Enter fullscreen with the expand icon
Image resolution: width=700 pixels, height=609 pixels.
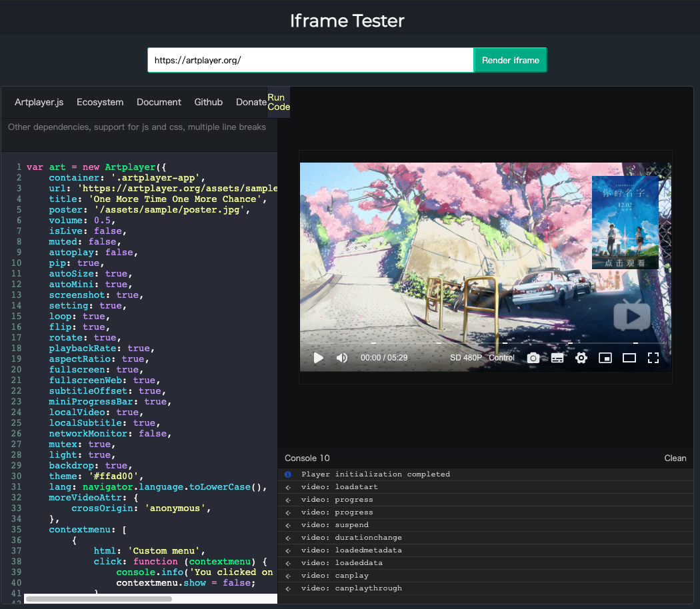[x=653, y=358]
